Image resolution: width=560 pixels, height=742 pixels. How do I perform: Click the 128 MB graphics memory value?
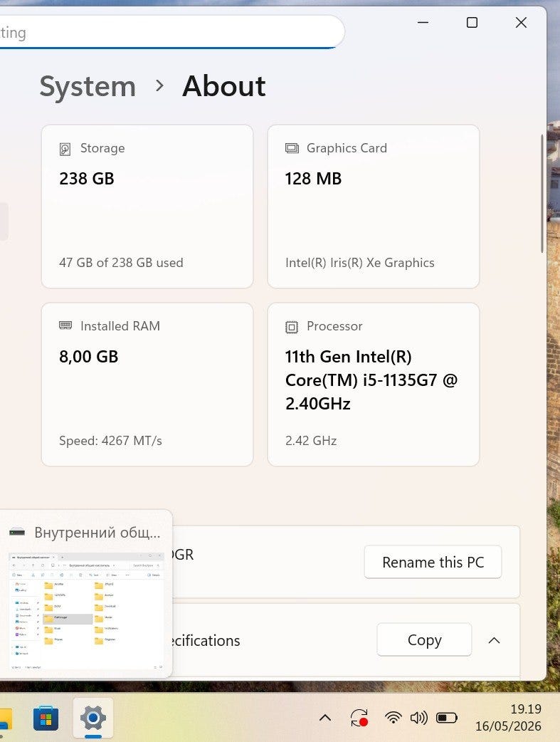[313, 179]
